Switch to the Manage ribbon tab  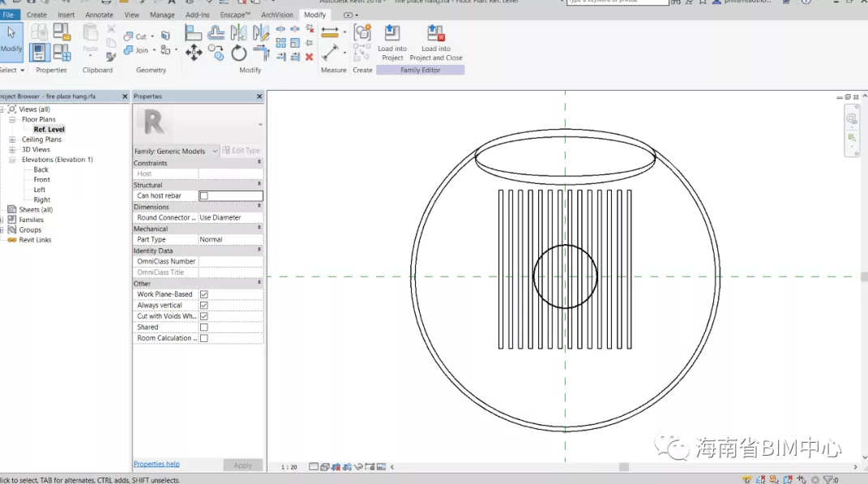[x=162, y=15]
